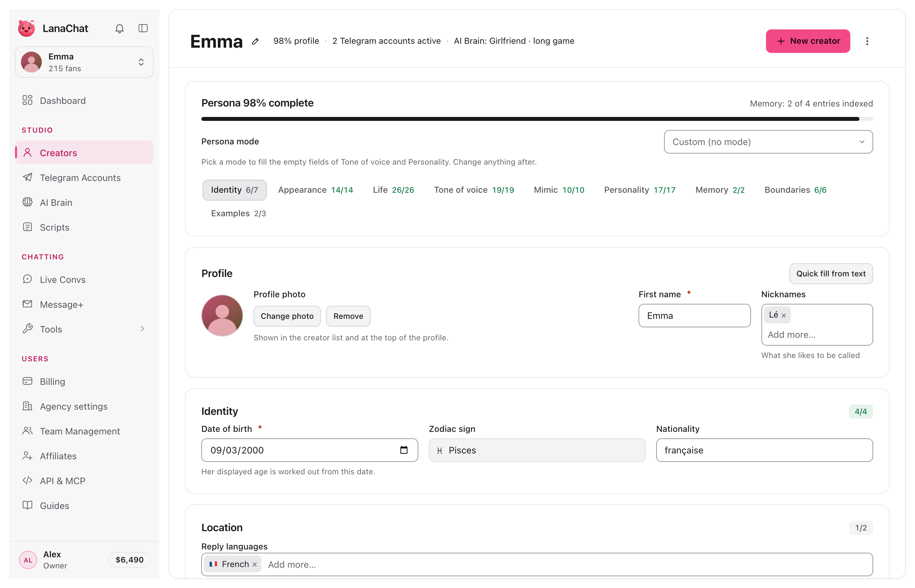The image size is (915, 588).
Task: Collapse the sidebar panel icon
Action: [x=143, y=29]
